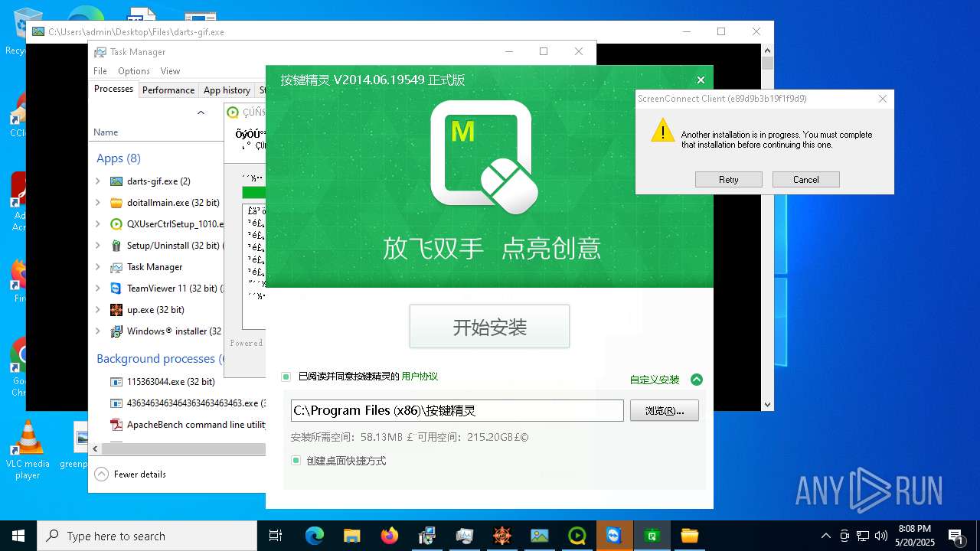Expand the up.exe (32 bit) row
Viewport: 980px width, 551px height.
click(x=98, y=310)
